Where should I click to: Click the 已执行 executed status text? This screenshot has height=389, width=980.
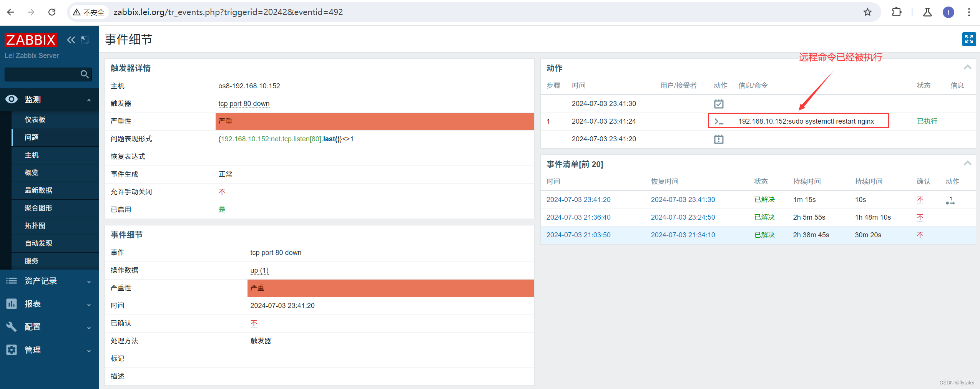[x=927, y=121]
